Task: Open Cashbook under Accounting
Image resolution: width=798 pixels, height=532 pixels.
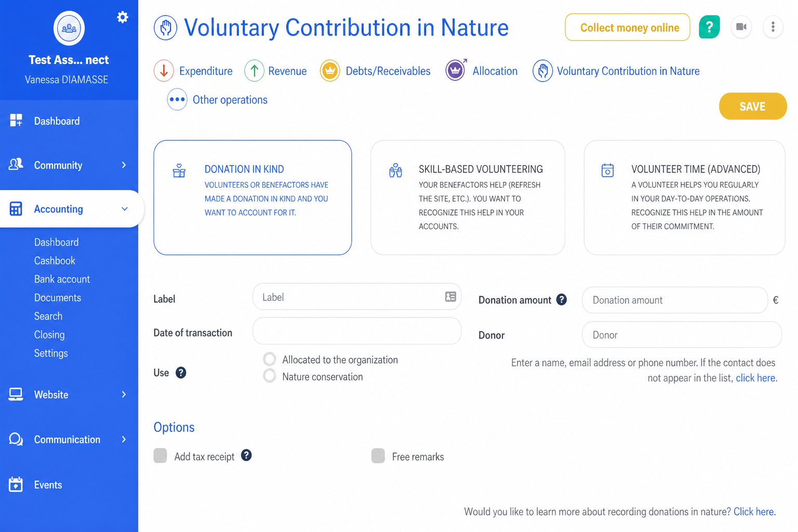Action: (x=55, y=261)
